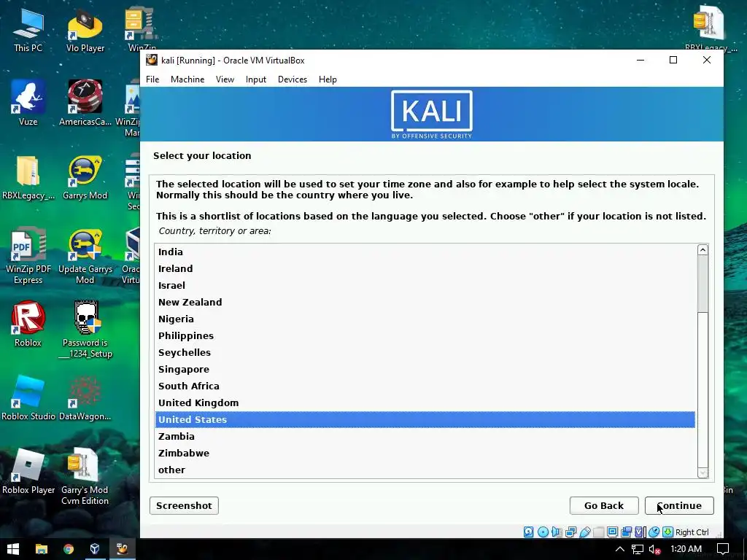Select the Vuze desktop shortcut
The width and height of the screenshot is (747, 560).
(x=28, y=102)
